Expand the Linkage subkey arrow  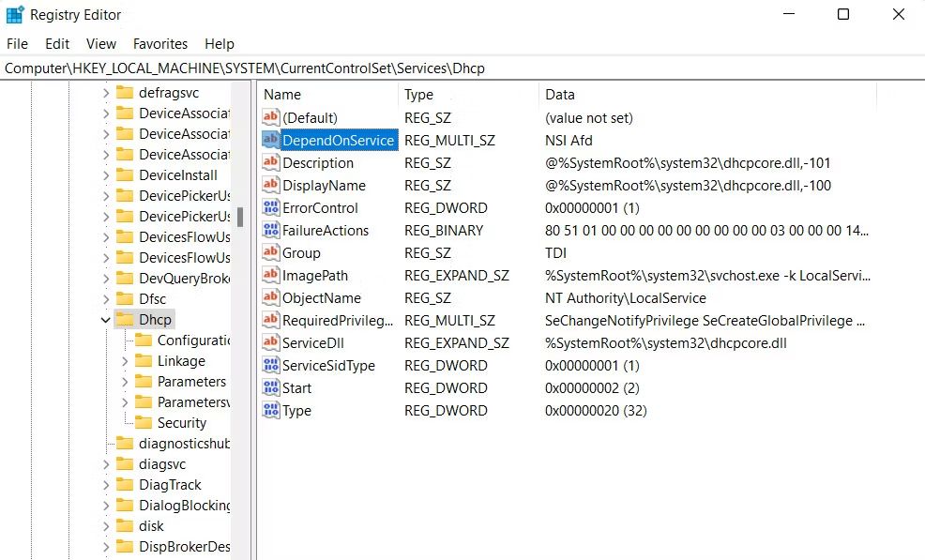tap(126, 361)
